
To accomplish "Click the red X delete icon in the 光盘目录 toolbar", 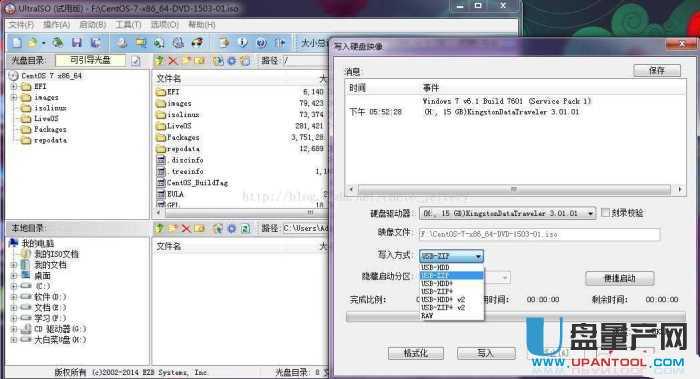I will 173,61.
